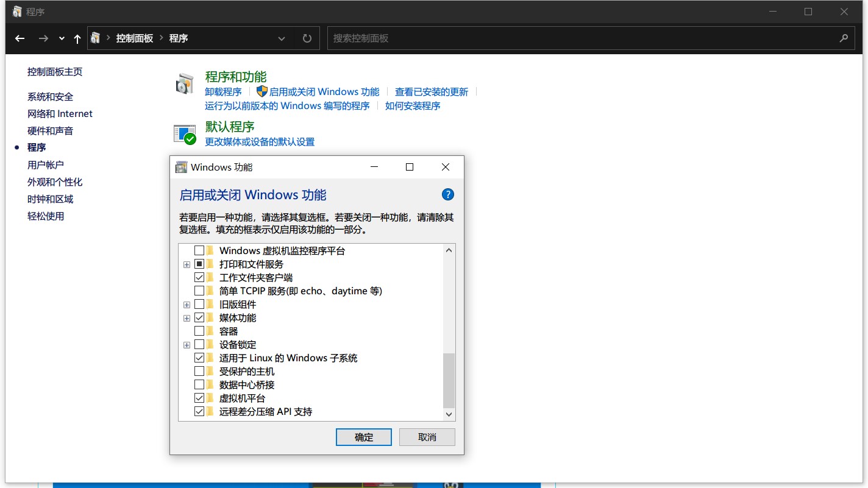This screenshot has height=488, width=868.
Task: Click the features list scroll down arrow
Action: coord(449,414)
